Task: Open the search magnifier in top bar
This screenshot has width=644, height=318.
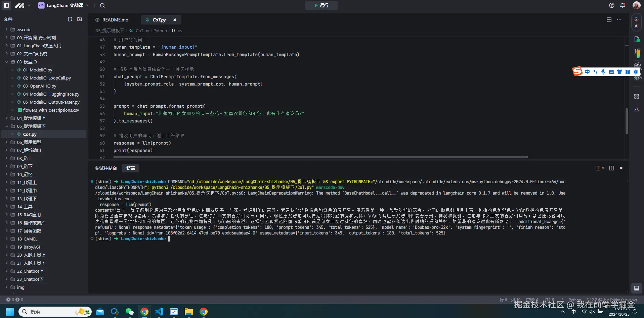Action: tap(102, 5)
